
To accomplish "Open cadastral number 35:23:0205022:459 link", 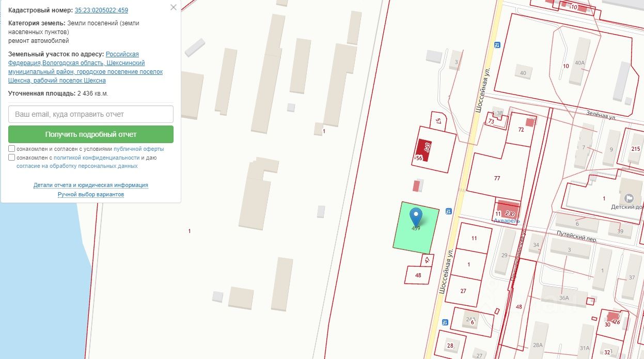I will pyautogui.click(x=101, y=10).
